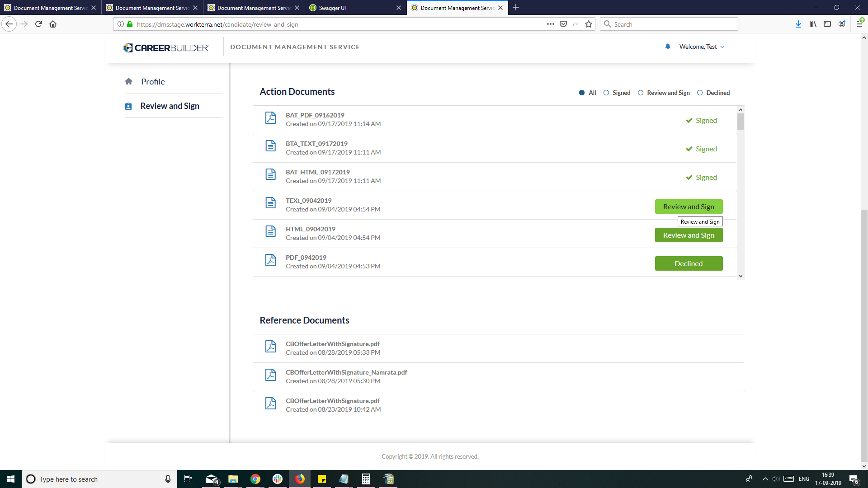Viewport: 868px width, 488px height.
Task: Open the notification bell icon
Action: pyautogui.click(x=668, y=47)
